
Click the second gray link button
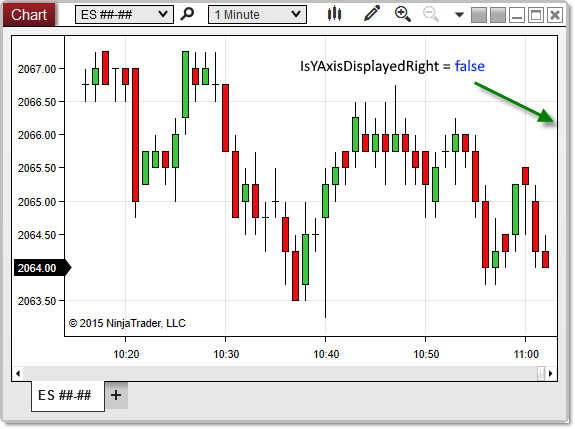click(x=498, y=15)
